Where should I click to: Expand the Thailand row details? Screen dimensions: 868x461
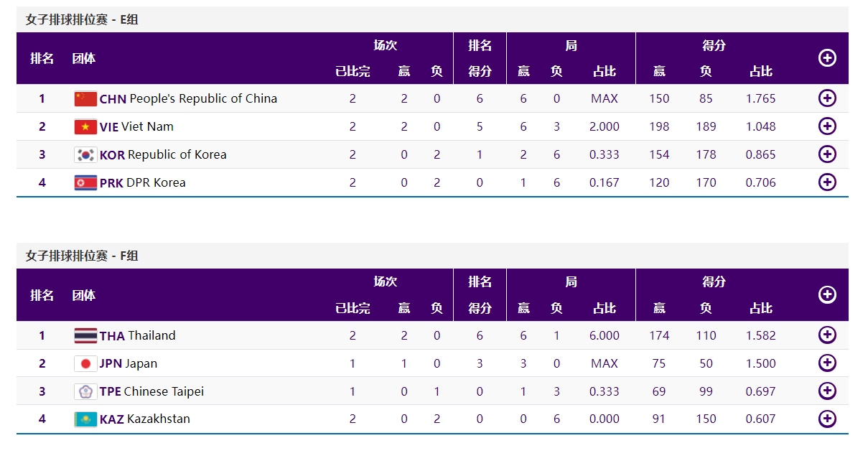click(827, 335)
